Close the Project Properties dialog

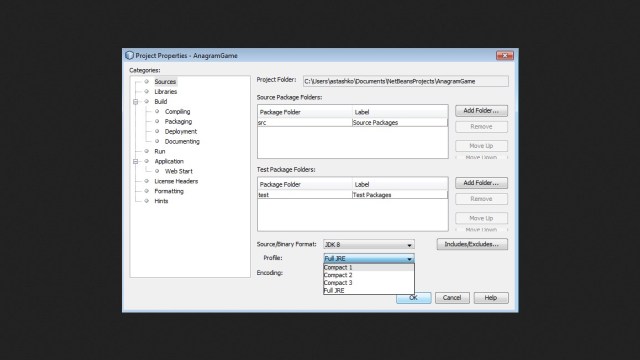[x=505, y=56]
